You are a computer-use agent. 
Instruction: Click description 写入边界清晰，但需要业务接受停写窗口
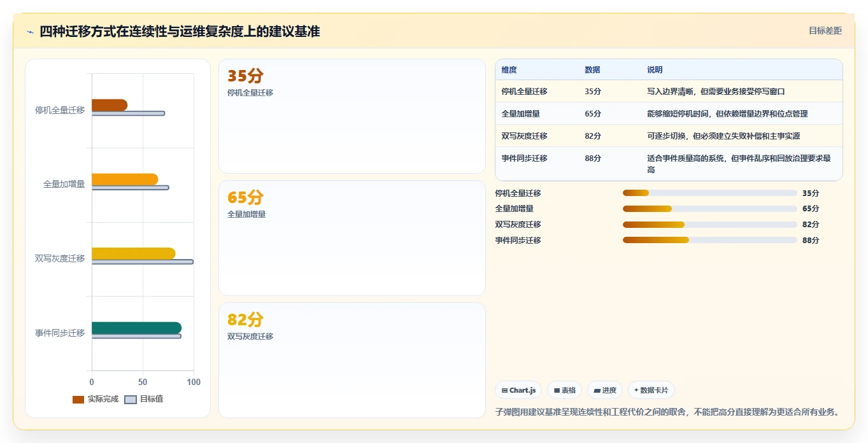[x=716, y=92]
